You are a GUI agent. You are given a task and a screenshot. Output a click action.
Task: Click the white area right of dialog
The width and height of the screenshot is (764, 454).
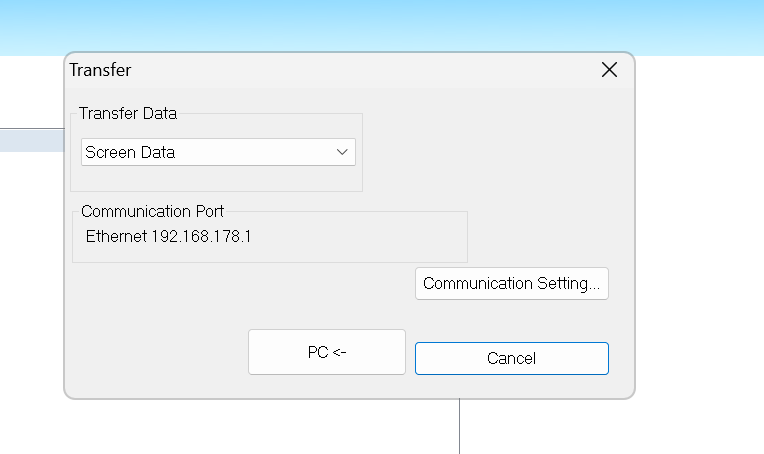(700, 244)
